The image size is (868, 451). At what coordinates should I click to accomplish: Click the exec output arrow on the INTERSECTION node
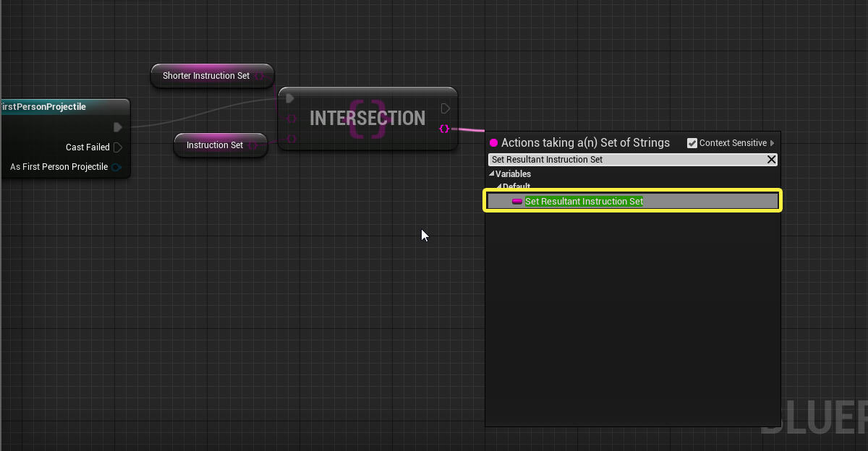pyautogui.click(x=446, y=108)
